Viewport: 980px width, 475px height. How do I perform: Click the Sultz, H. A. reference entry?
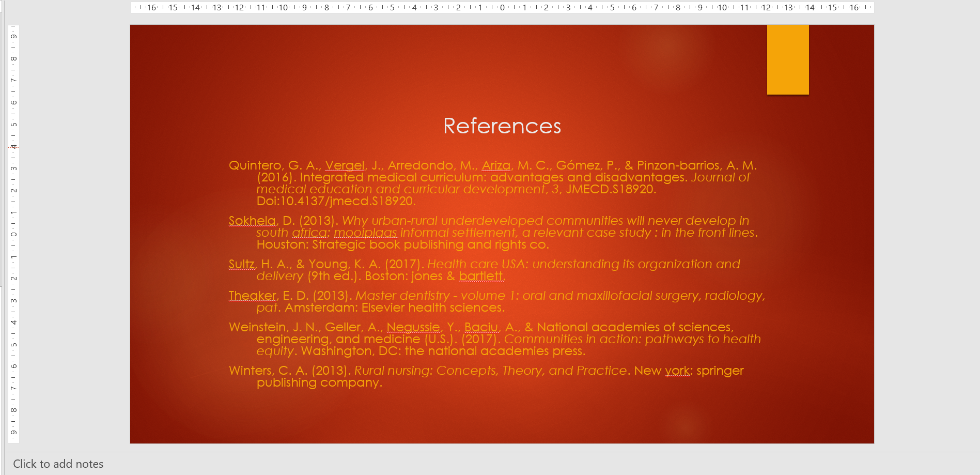coord(485,270)
